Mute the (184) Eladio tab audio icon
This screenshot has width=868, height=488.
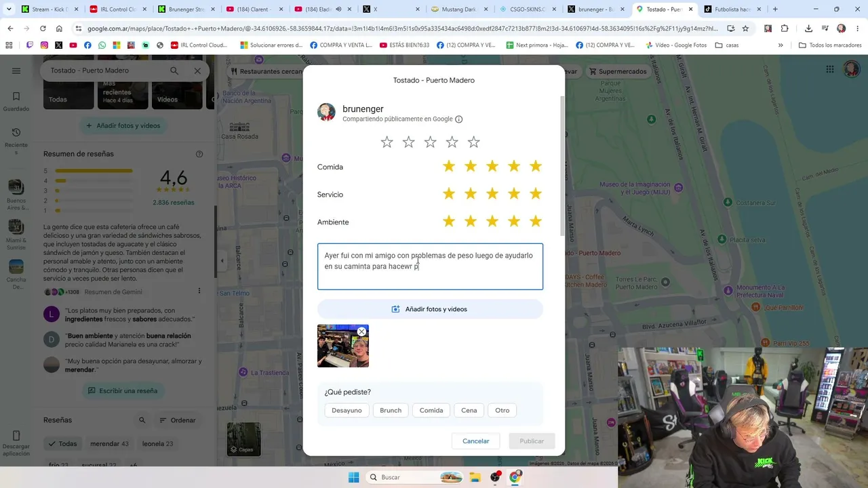[338, 9]
